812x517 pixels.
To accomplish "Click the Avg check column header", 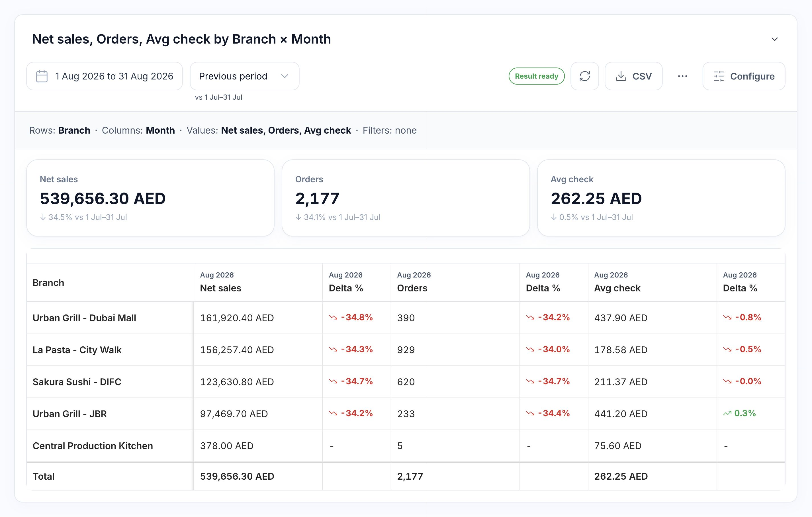I will coord(652,283).
